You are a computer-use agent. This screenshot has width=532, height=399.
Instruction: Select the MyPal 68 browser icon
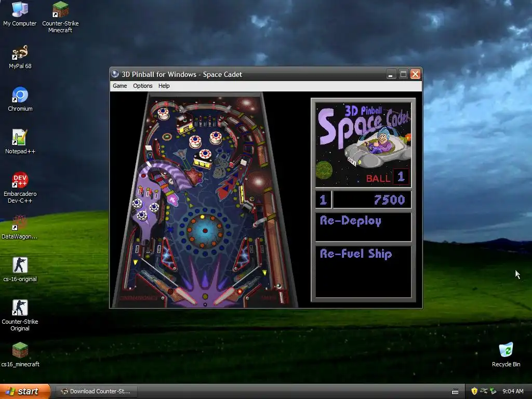[x=20, y=57]
